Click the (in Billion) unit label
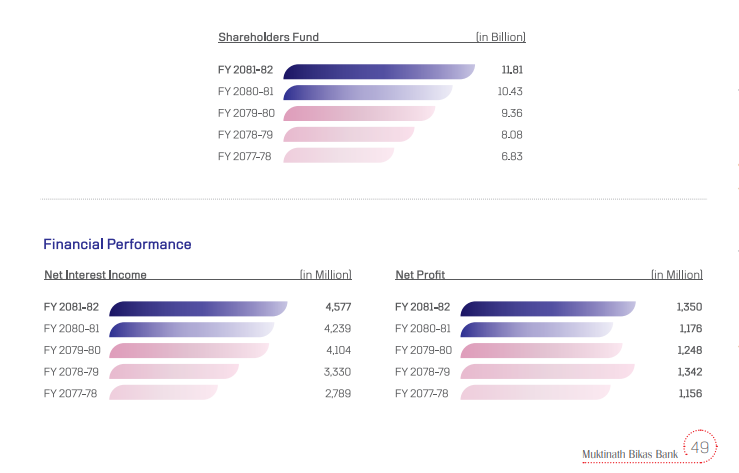 (x=500, y=37)
